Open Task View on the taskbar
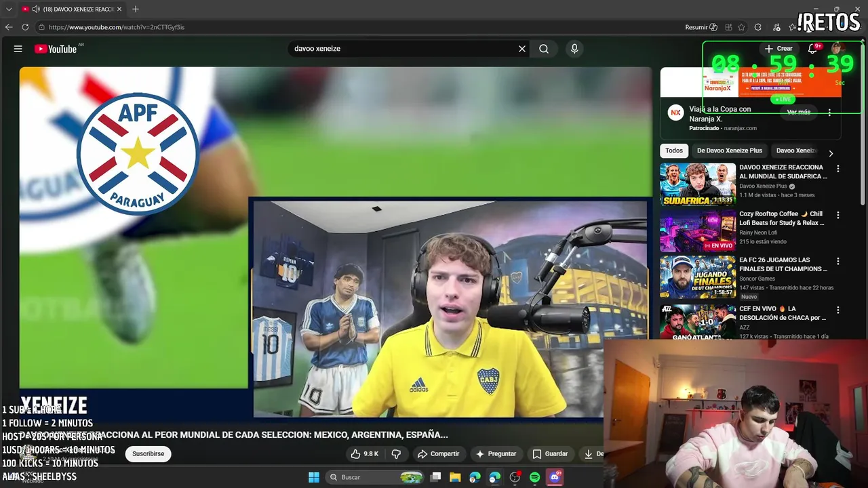The width and height of the screenshot is (868, 488). point(435,477)
